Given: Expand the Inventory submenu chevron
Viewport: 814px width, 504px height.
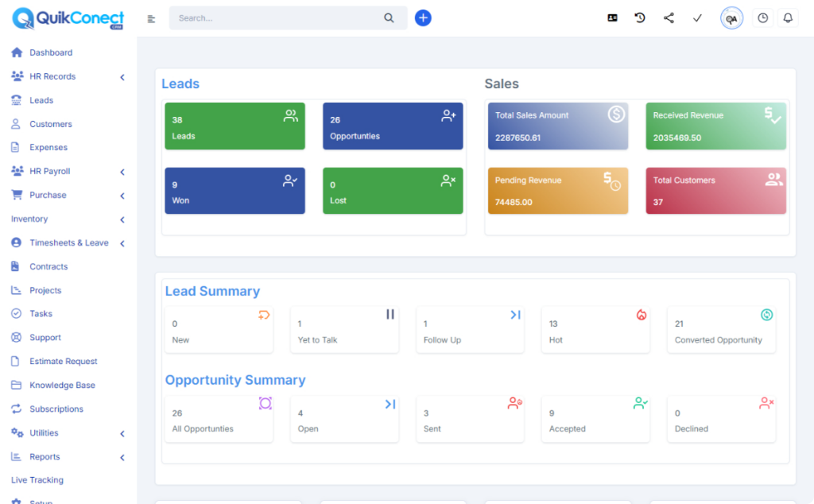Looking at the screenshot, I should pyautogui.click(x=122, y=219).
